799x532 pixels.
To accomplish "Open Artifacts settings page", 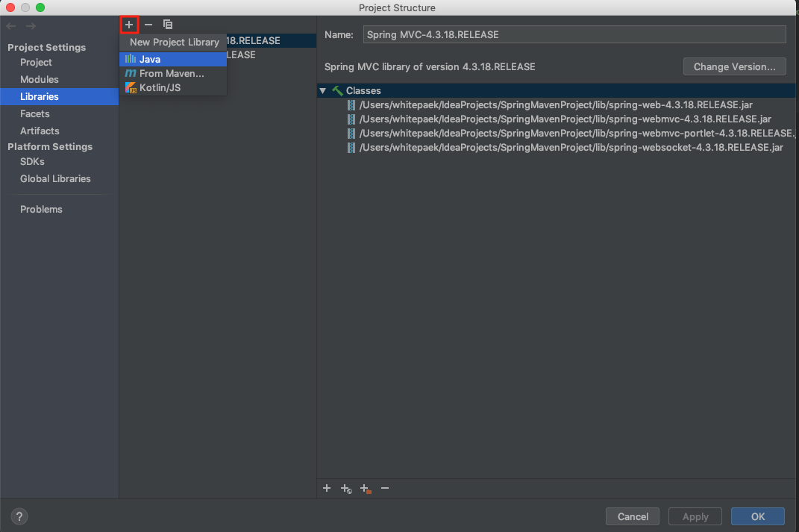I will click(x=40, y=131).
